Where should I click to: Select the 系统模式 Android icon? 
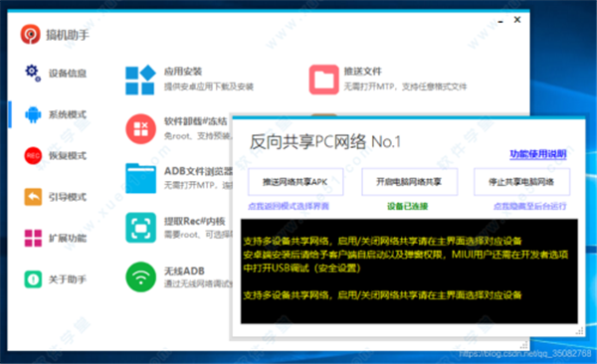(x=33, y=114)
